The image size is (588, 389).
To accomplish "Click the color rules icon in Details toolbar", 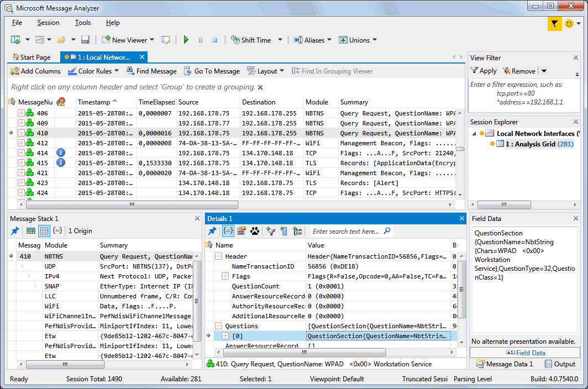I will click(x=242, y=231).
